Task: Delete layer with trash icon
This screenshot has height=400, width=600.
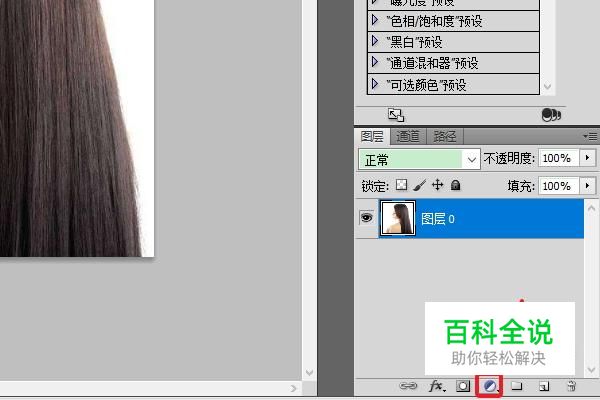Action: pos(571,386)
